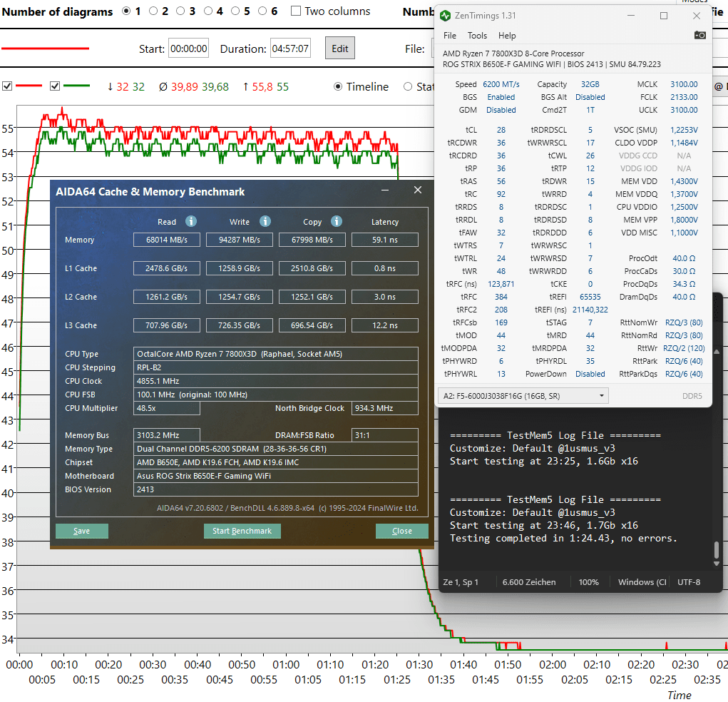This screenshot has width=728, height=702.
Task: Click Memory Latency value 59.1 ns
Action: [x=385, y=240]
